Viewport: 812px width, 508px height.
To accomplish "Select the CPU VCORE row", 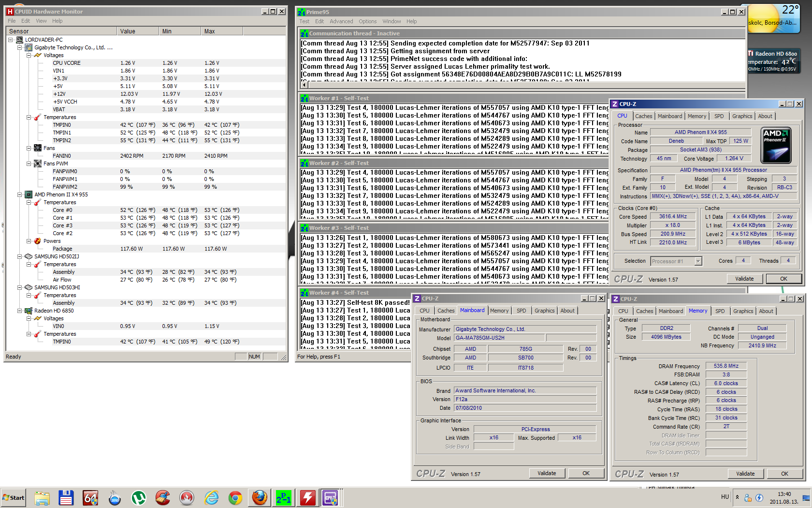I will pos(145,63).
